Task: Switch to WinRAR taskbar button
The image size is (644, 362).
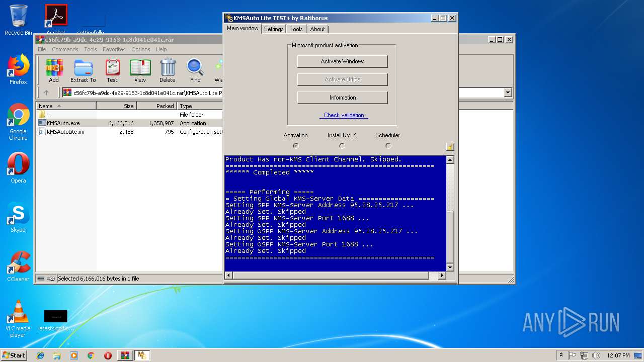Action: (125, 355)
